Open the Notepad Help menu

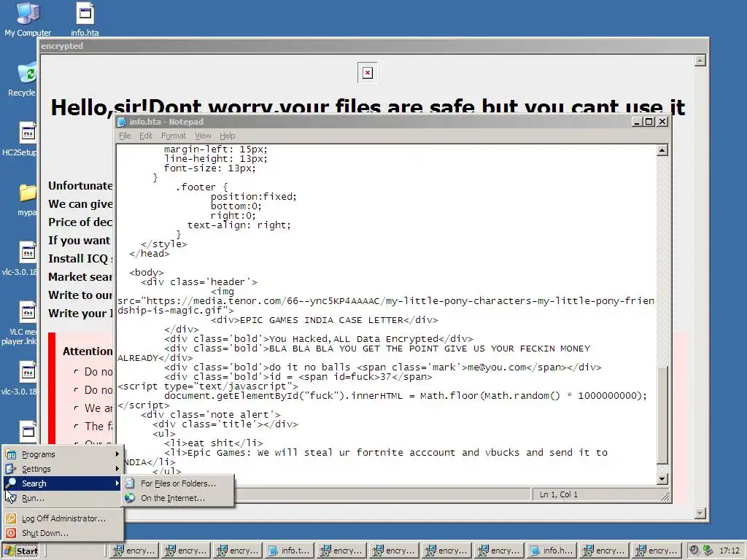tap(228, 136)
